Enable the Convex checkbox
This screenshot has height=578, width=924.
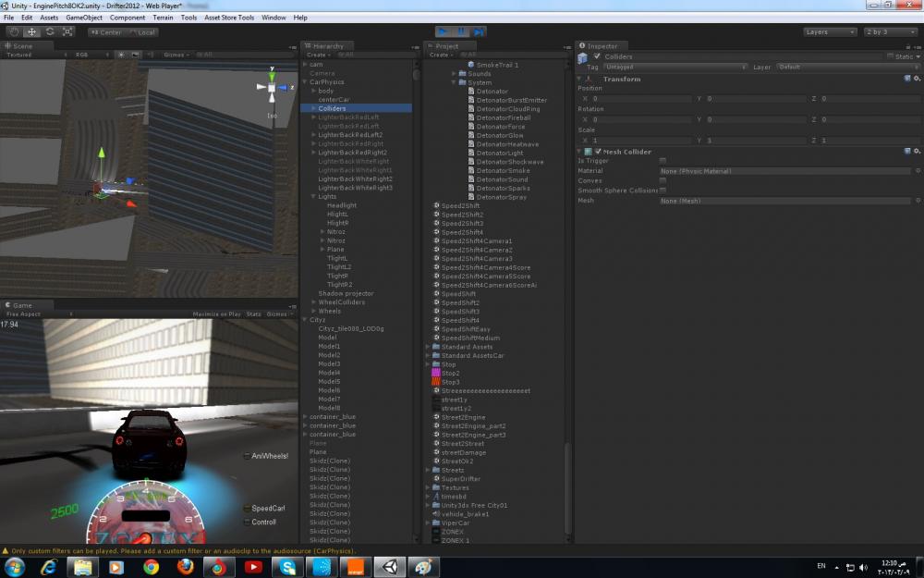click(x=663, y=180)
